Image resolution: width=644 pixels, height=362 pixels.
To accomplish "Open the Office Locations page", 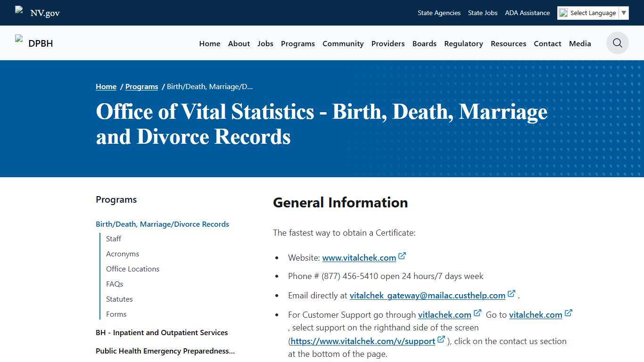I will point(132,269).
